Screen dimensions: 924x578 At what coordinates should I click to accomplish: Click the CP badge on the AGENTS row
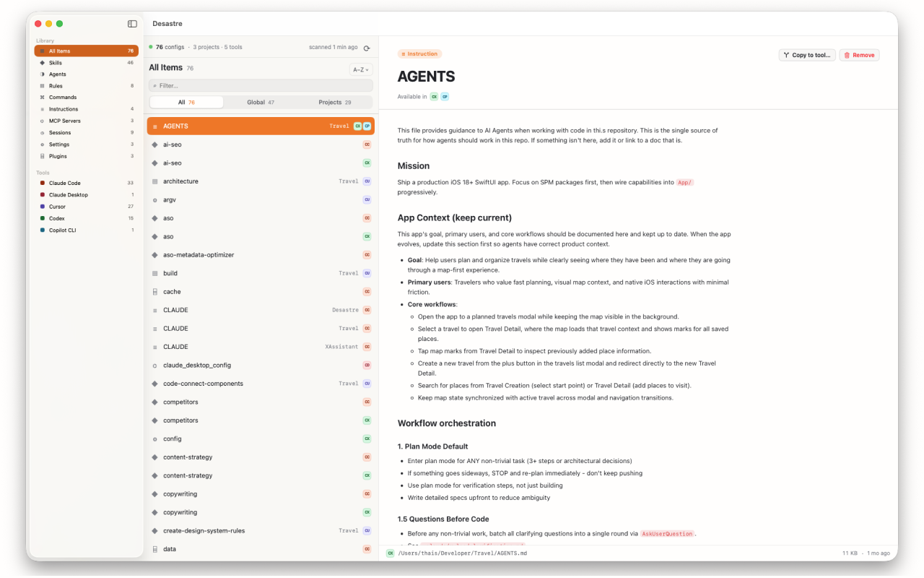pos(367,126)
